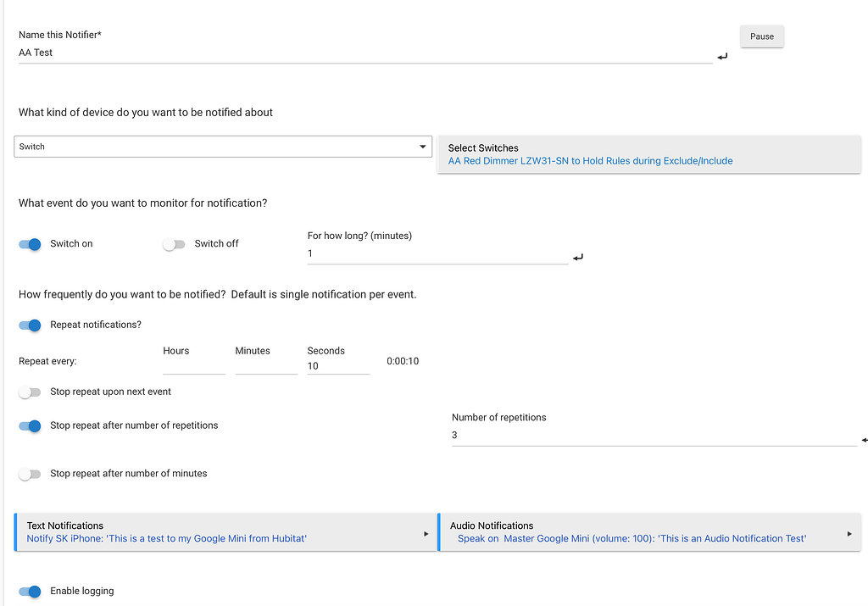The image size is (868, 606).
Task: Click the repeat Hours input field
Action: (193, 366)
